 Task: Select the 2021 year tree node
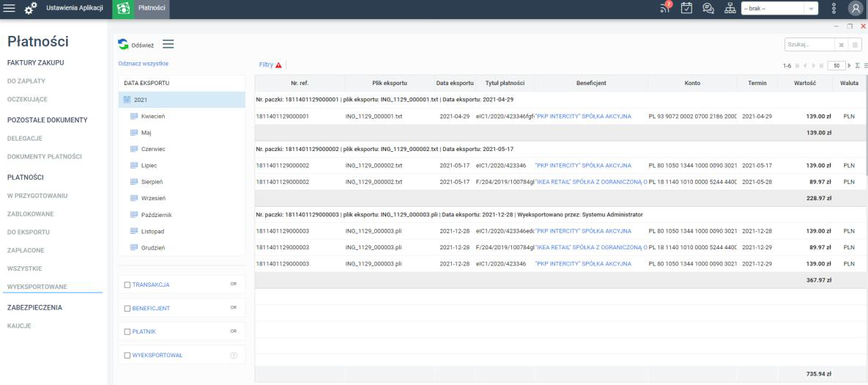point(182,100)
